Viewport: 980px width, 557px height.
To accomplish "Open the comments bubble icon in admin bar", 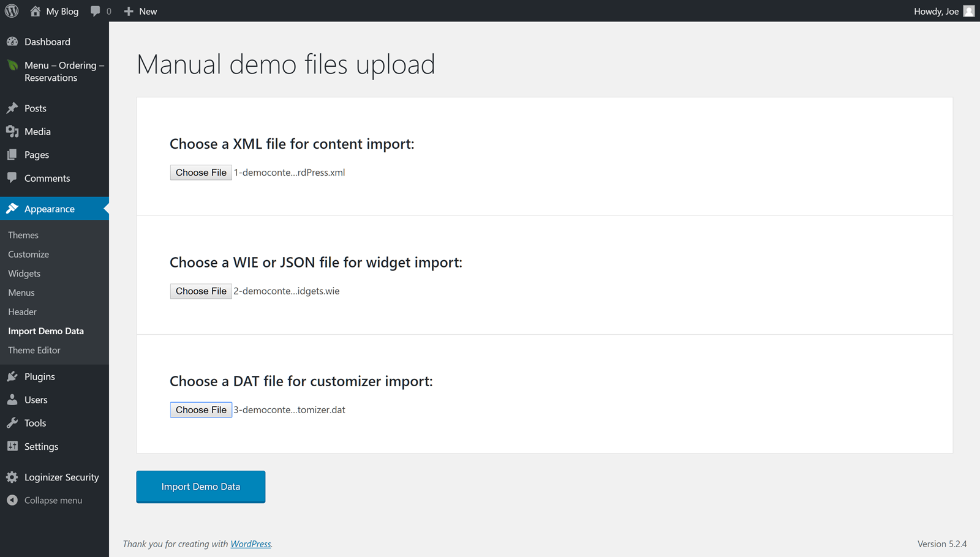I will pyautogui.click(x=96, y=11).
